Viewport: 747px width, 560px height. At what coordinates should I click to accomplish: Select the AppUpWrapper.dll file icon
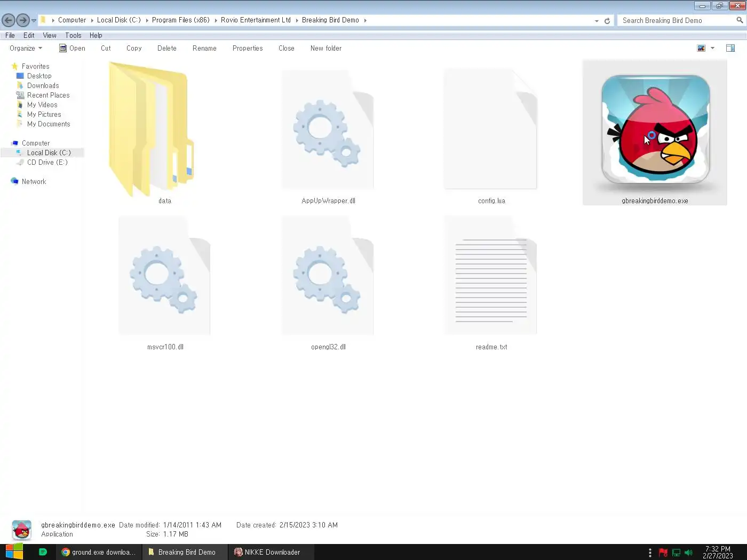click(328, 129)
